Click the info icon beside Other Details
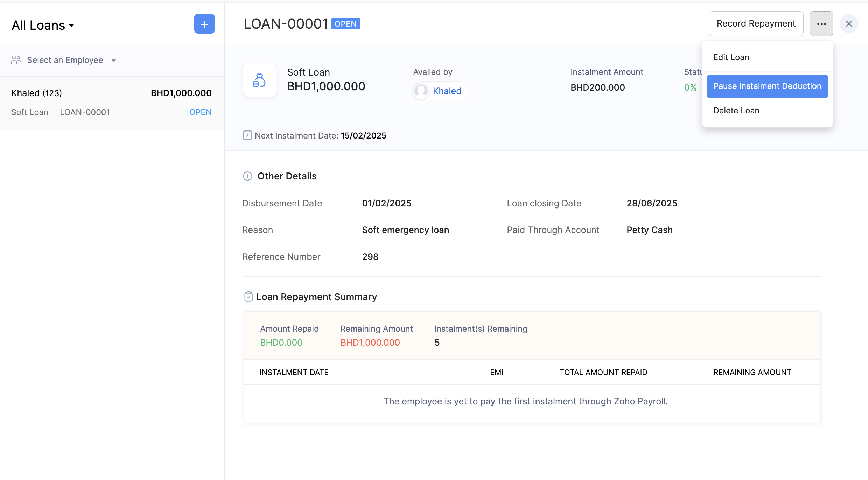 pyautogui.click(x=247, y=176)
